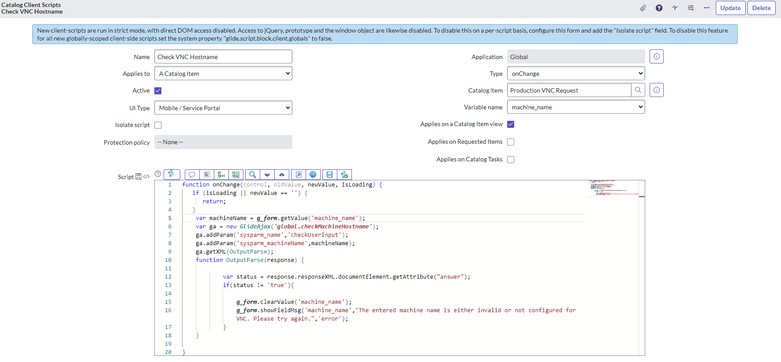Toggle editor full screen icon
Image resolution: width=781 pixels, height=362 pixels.
point(298,174)
